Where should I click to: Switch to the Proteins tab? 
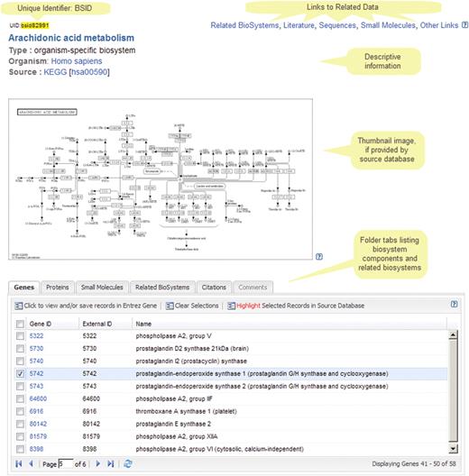click(x=58, y=288)
